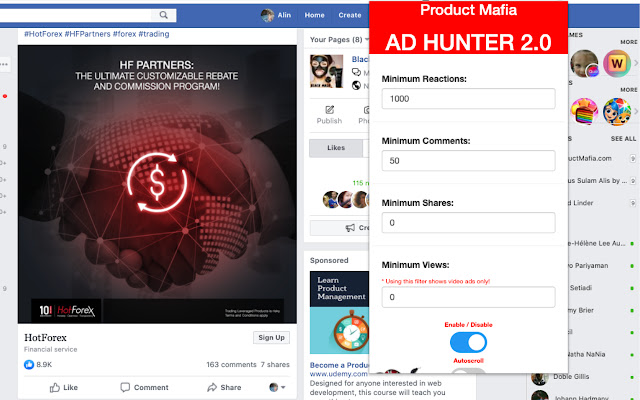Image resolution: width=640 pixels, height=400 pixels.
Task: Expand next games arrow beside W icon
Action: coord(636,63)
